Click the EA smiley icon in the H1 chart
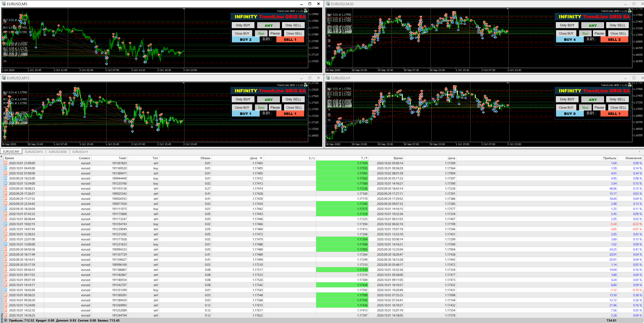 630,85
